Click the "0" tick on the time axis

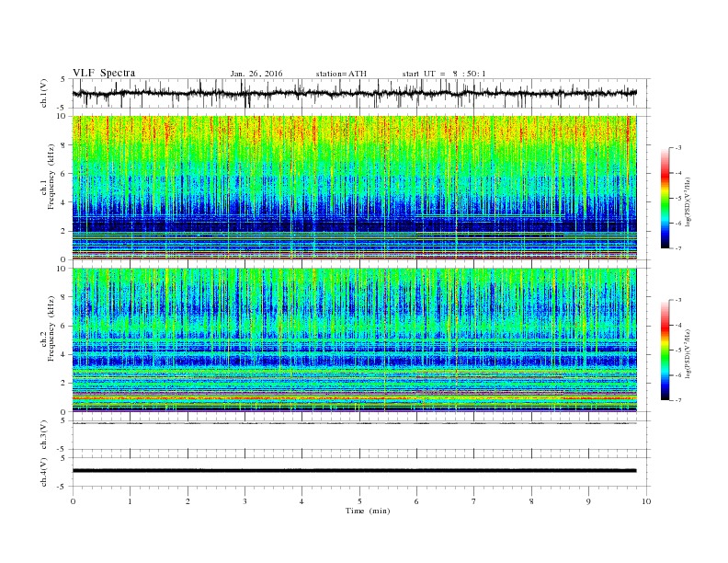pyautogui.click(x=73, y=501)
